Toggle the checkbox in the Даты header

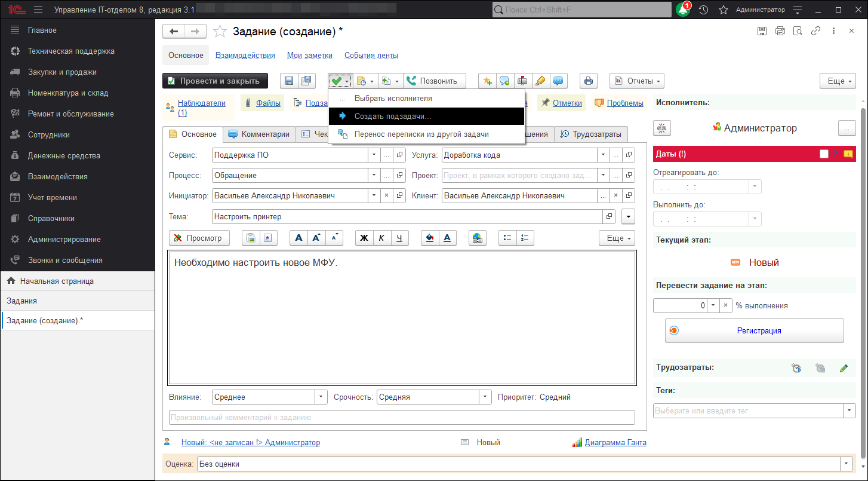coord(824,154)
